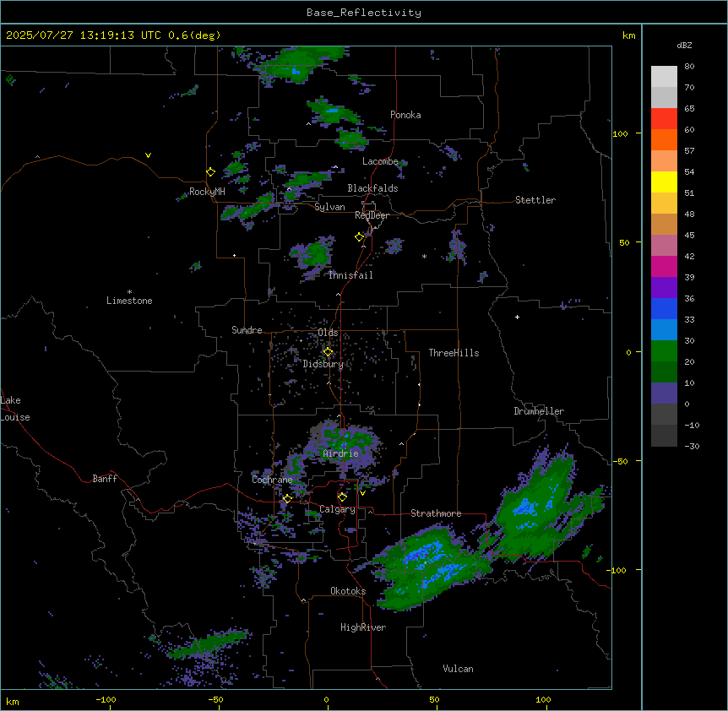Select the Banff label
This screenshot has width=728, height=711.
tap(105, 479)
